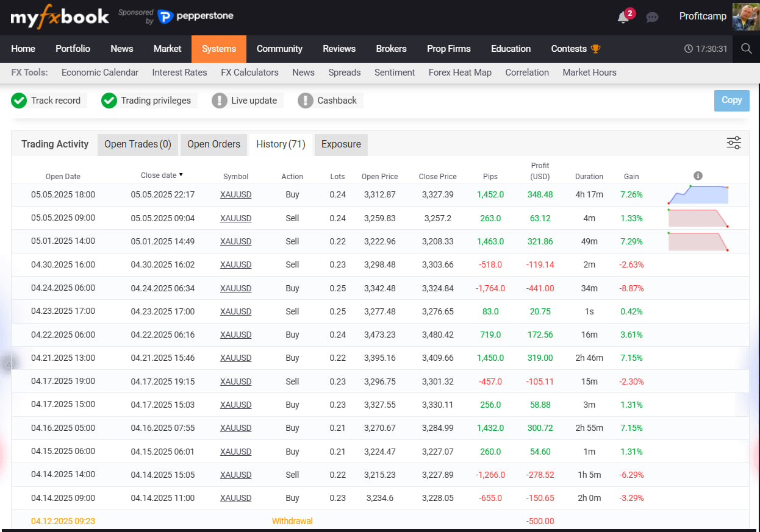Image resolution: width=760 pixels, height=532 pixels.
Task: Click the Profitcamp profile avatar
Action: click(745, 16)
